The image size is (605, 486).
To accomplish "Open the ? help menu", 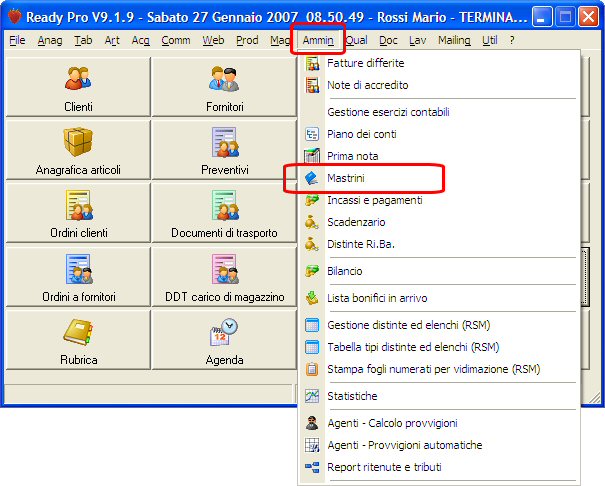I will 512,40.
